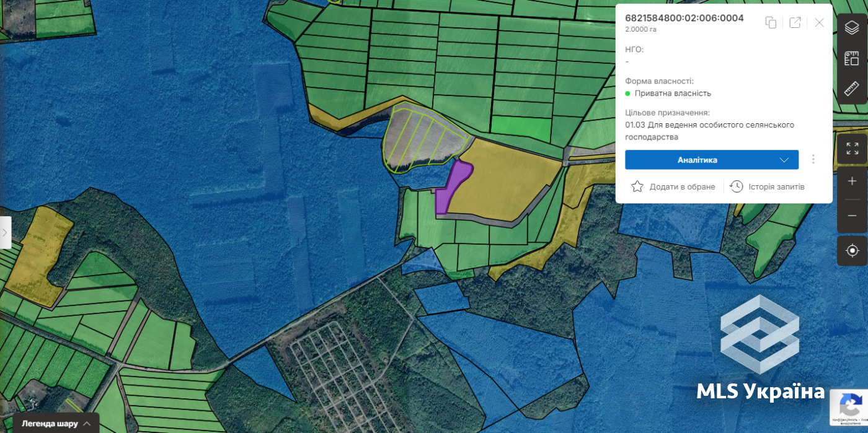Open the map layers icon
Screen dimensions: 868x433
[x=852, y=28]
